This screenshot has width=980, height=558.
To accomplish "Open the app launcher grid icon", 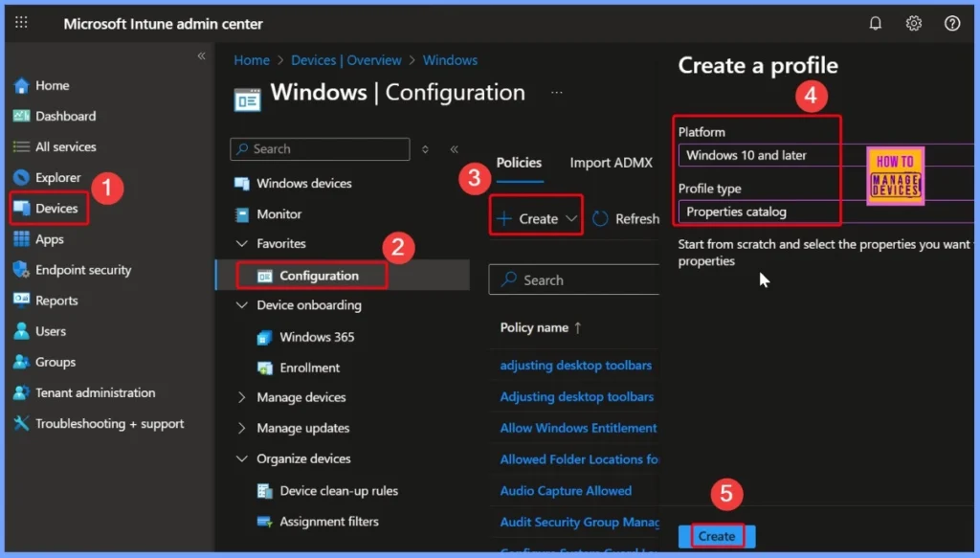I will (x=21, y=23).
